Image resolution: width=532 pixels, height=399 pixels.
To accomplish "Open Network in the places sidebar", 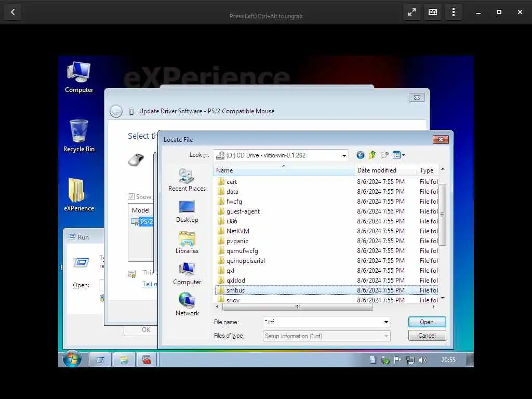I will [187, 304].
